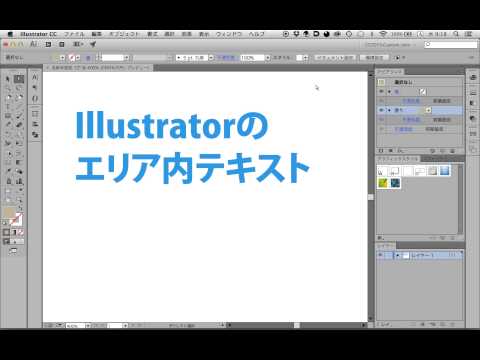Set paint mode to Color below swatches
The image size is (480, 360).
pos(6,232)
